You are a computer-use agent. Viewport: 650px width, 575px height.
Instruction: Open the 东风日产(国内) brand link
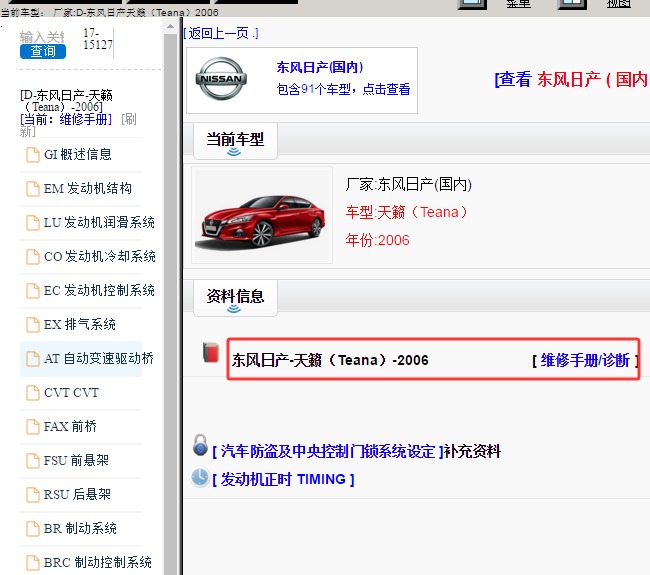(320, 67)
